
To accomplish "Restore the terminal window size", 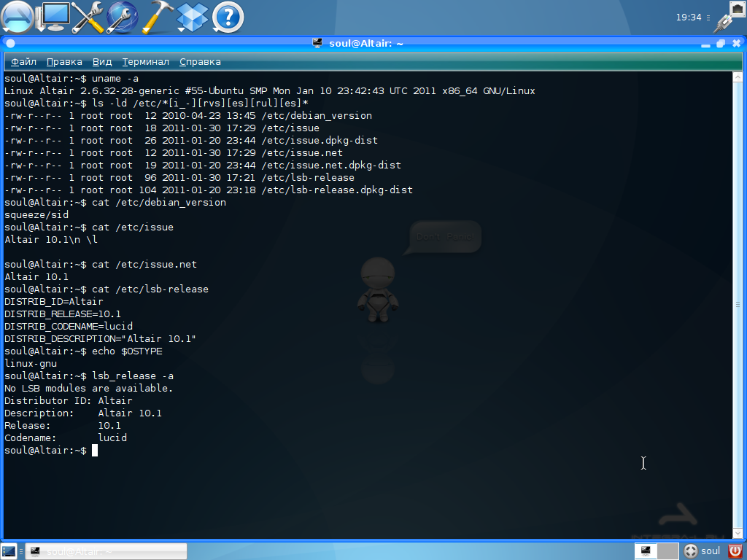I will pyautogui.click(x=721, y=44).
